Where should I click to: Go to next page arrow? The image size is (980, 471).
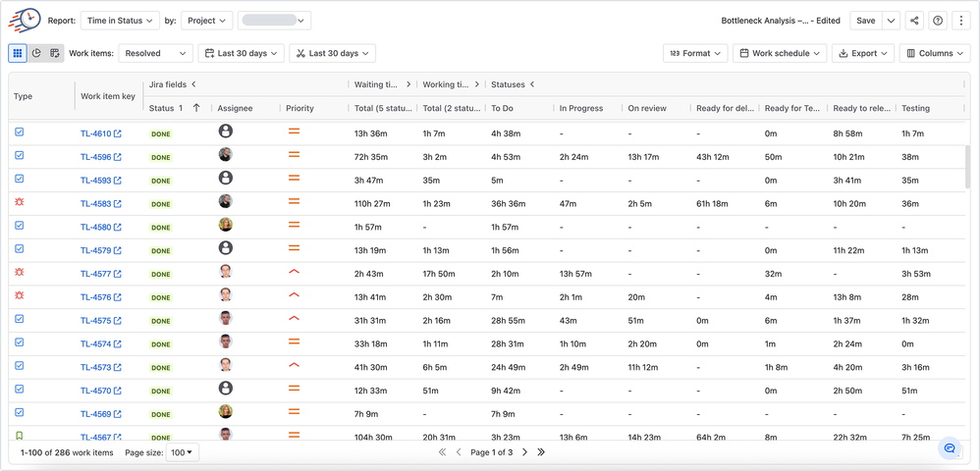click(524, 452)
